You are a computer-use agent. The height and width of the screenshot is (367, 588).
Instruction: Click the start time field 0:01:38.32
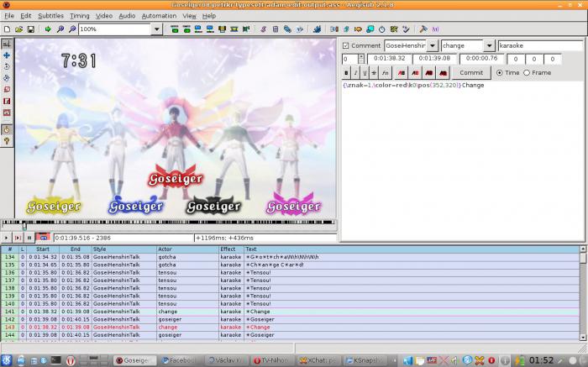[390, 59]
